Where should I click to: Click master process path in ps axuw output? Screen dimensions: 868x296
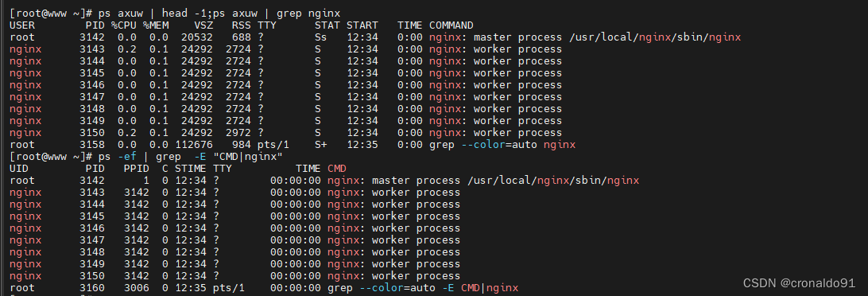click(656, 37)
